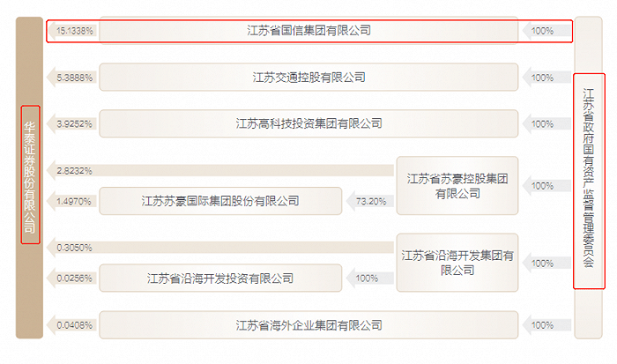The image size is (617, 364).
Task: Click the 5.3888% shareholding arrow
Action: 72,78
